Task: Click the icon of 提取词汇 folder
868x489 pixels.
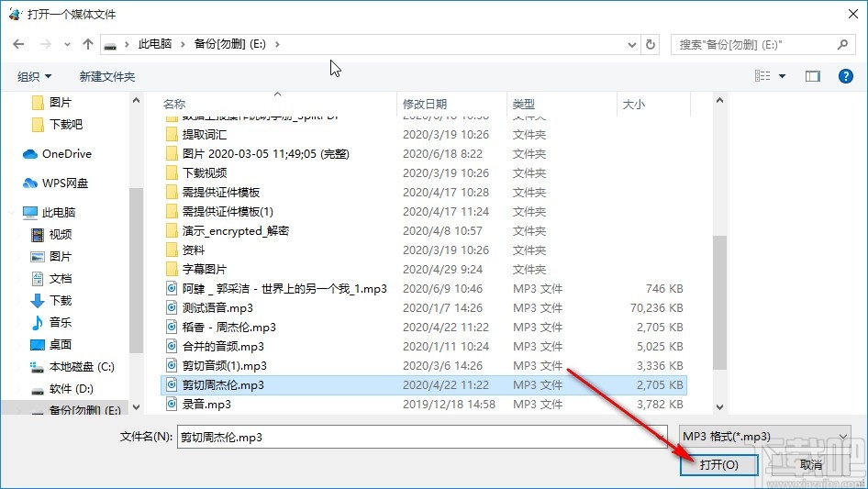Action: (172, 135)
